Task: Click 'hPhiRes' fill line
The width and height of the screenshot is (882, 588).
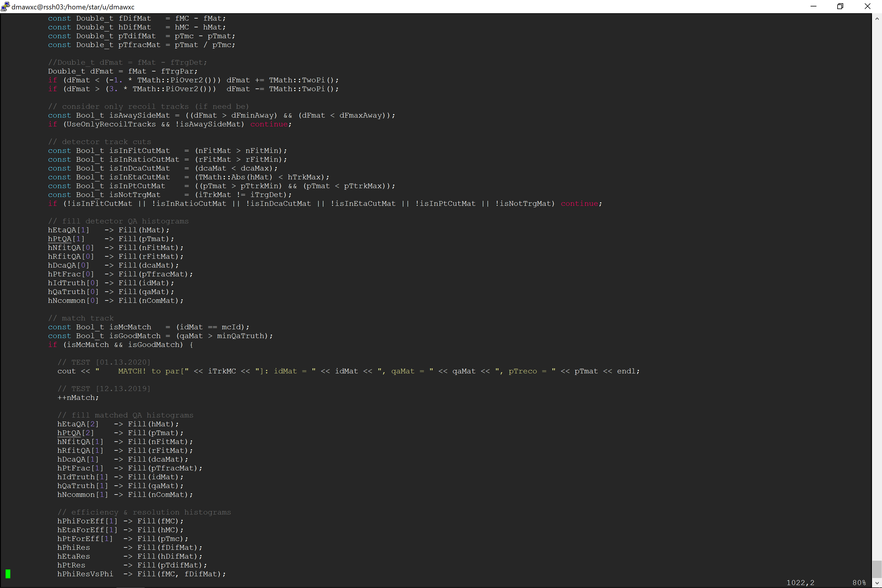Action: tap(130, 547)
